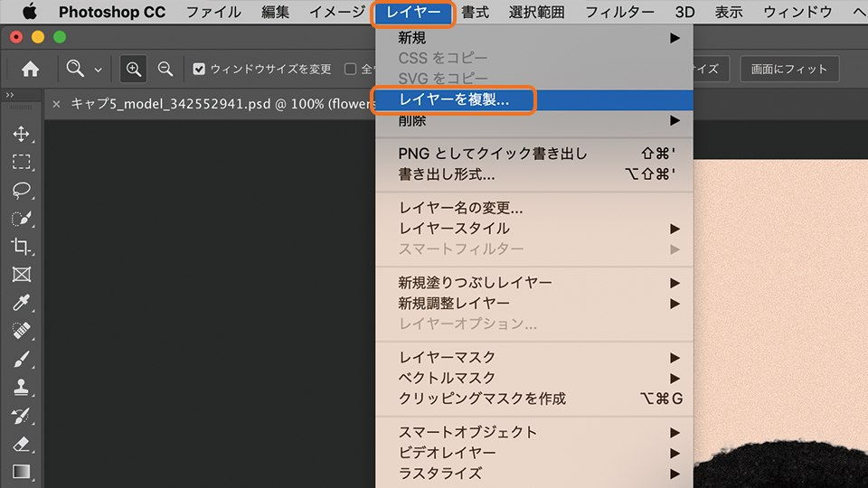Select the History Brush tool
The width and height of the screenshot is (868, 488).
[21, 416]
